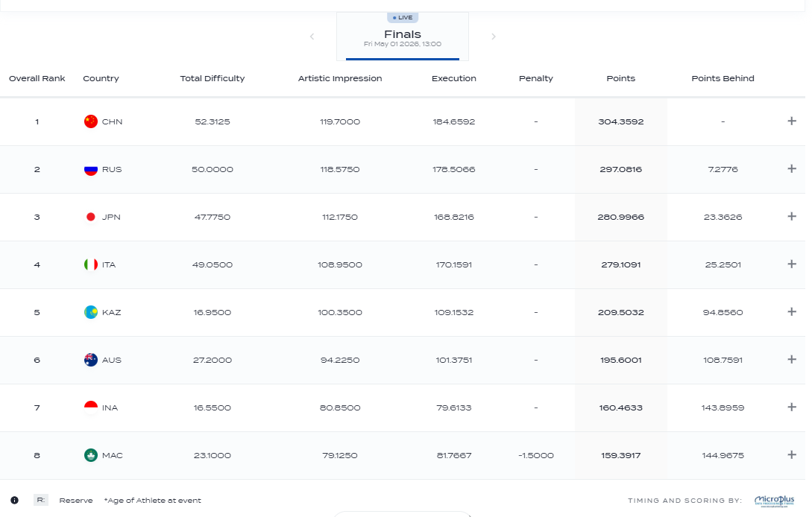The height and width of the screenshot is (517, 812).
Task: Click the China flag icon
Action: point(91,121)
